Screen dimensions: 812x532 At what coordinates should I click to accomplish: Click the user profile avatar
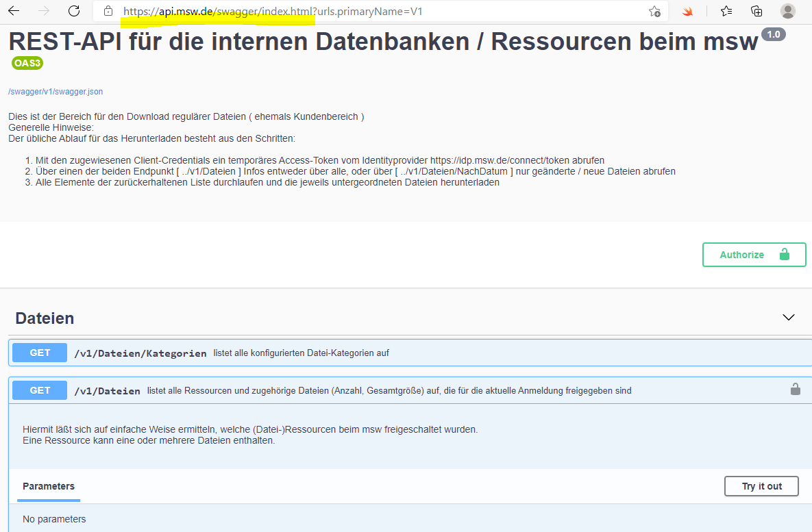788,11
